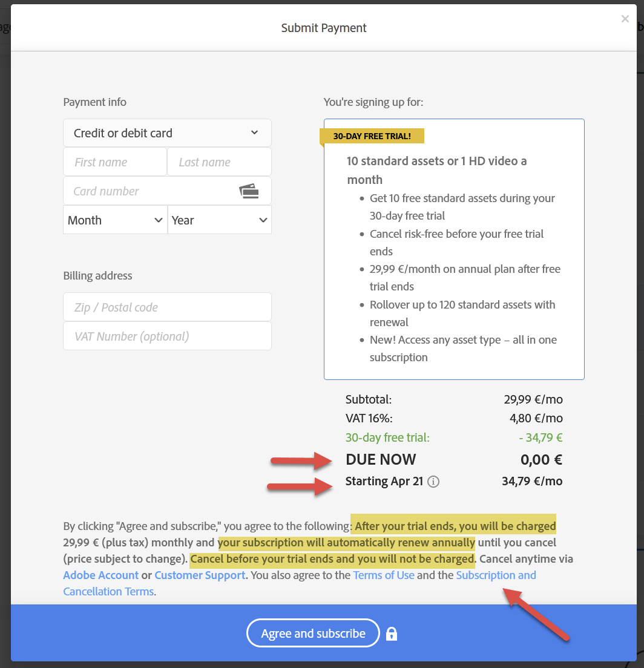Click the VAT Number optional field
This screenshot has width=644, height=668.
(x=167, y=336)
